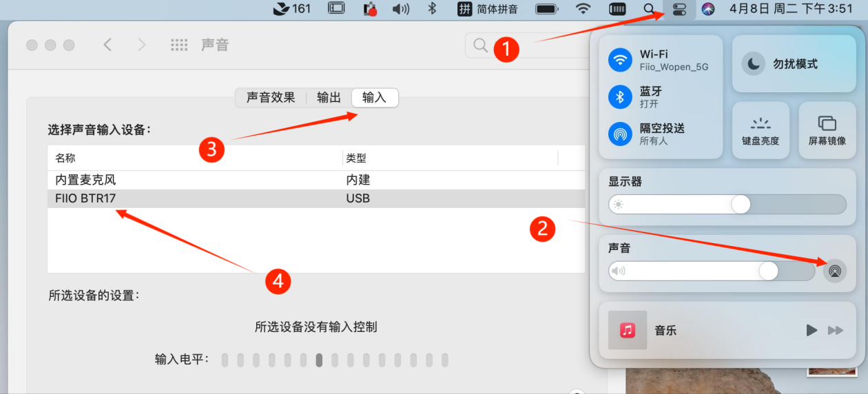The image size is (868, 394).
Task: Toggle Bluetooth (蓝牙) in Control Center
Action: pyautogui.click(x=620, y=97)
